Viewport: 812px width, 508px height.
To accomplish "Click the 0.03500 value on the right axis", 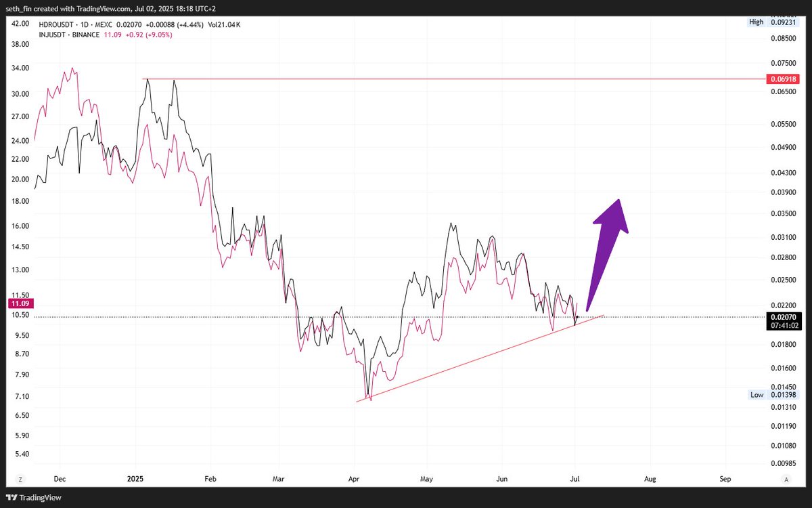I will pos(784,213).
